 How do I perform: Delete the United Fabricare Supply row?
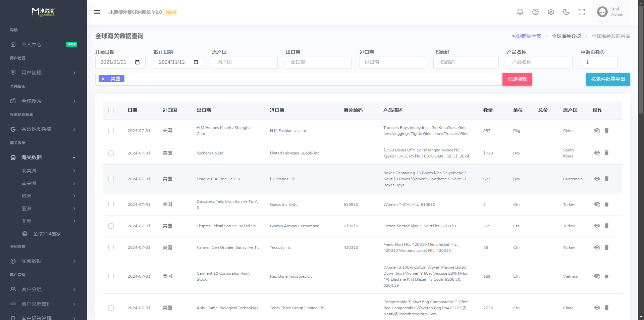point(606,153)
